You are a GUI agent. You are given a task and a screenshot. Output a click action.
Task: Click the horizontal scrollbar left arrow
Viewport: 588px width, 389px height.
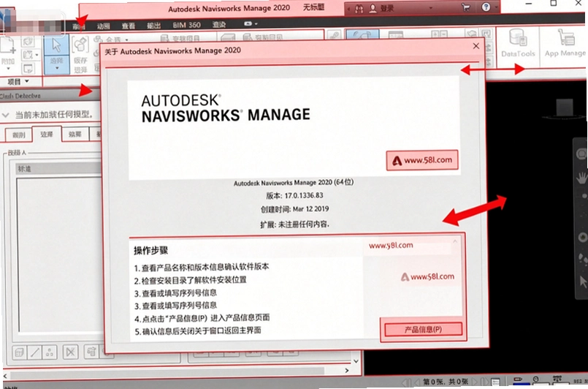pyautogui.click(x=5, y=376)
